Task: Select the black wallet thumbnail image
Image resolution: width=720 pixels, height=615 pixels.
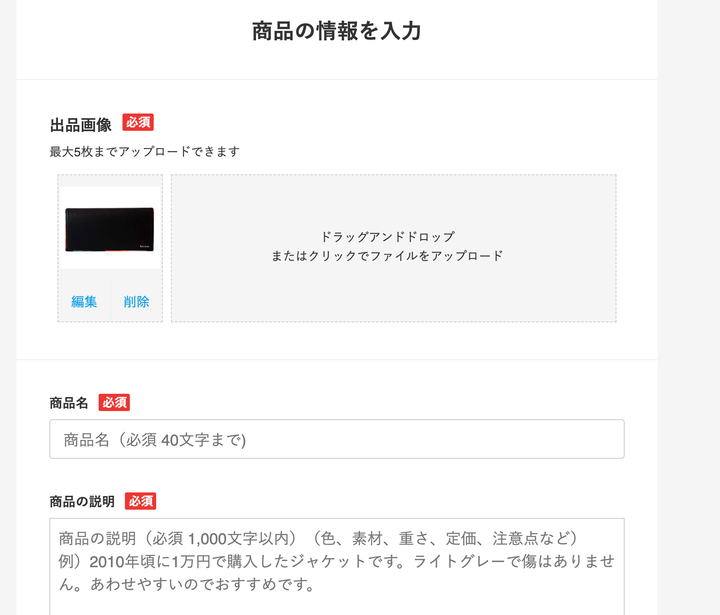Action: tap(110, 228)
